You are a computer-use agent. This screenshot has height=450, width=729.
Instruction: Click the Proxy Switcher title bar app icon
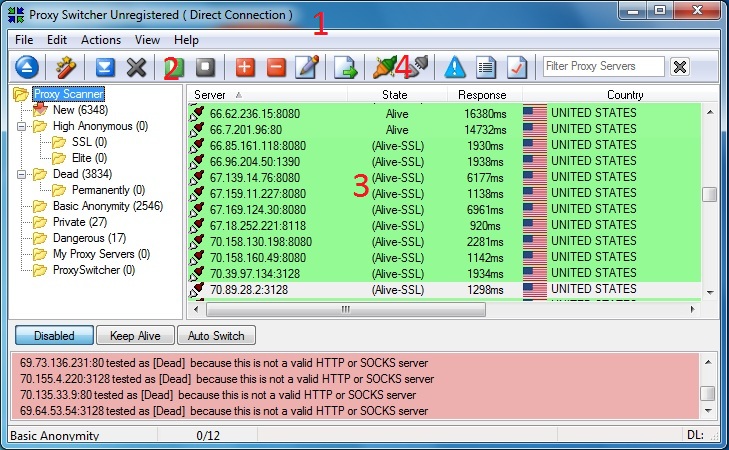(16, 14)
